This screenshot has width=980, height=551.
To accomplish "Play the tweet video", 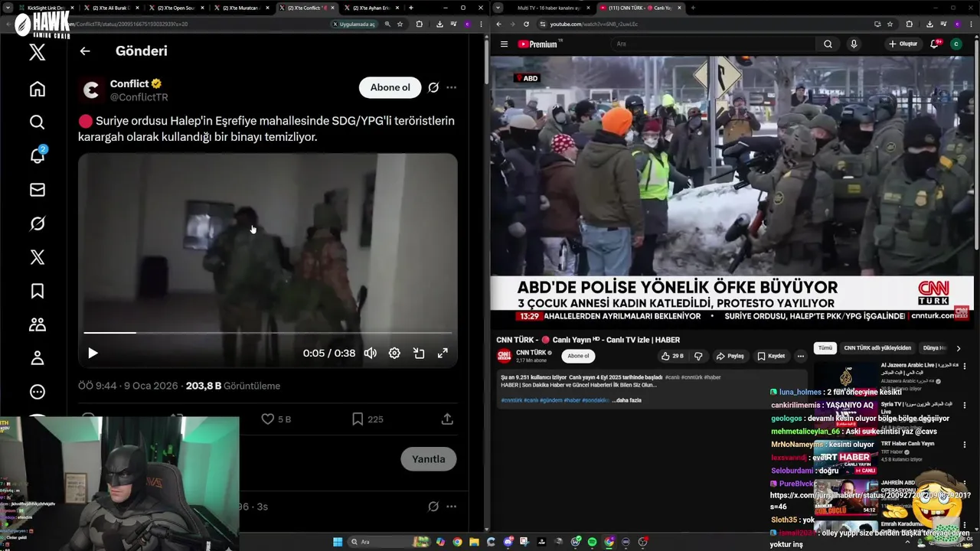I will [93, 353].
